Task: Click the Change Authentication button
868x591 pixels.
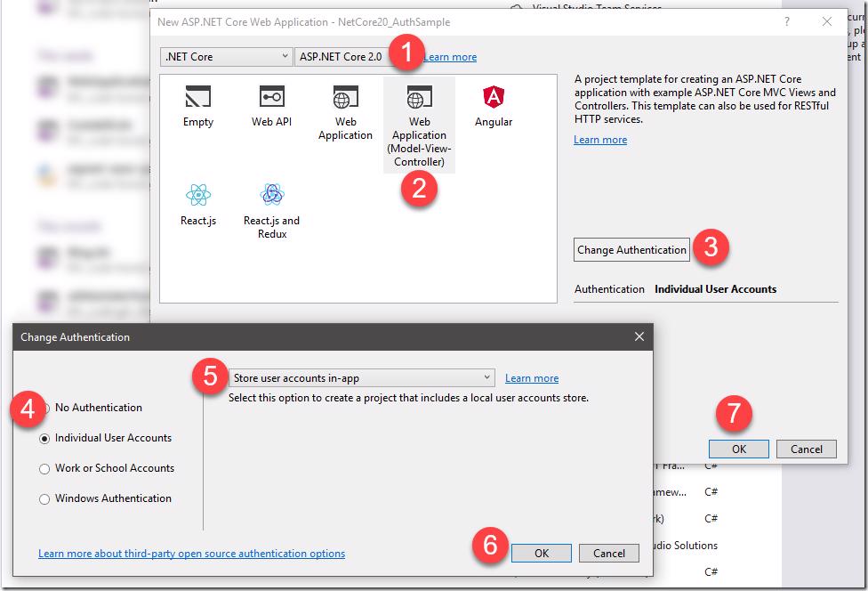Action: (631, 250)
